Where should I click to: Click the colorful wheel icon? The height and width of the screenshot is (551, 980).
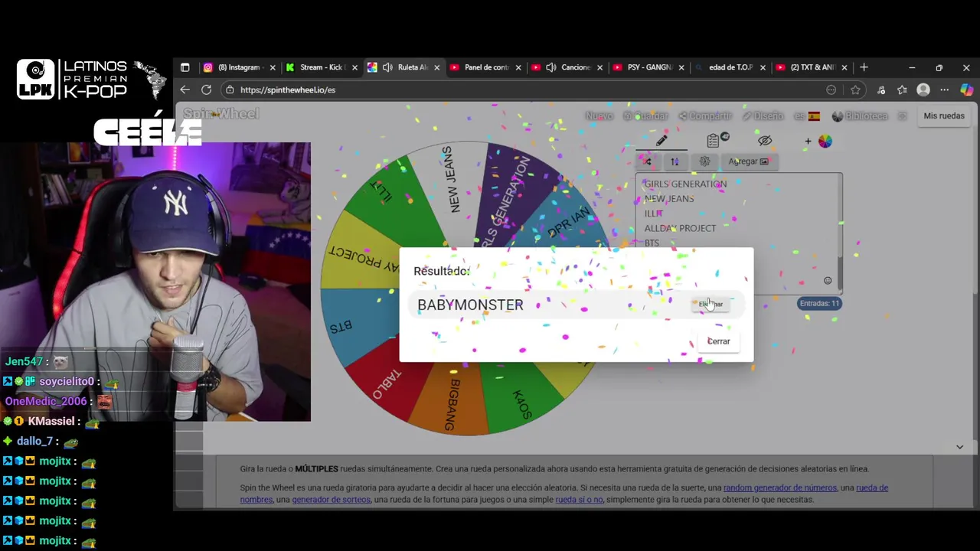825,141
